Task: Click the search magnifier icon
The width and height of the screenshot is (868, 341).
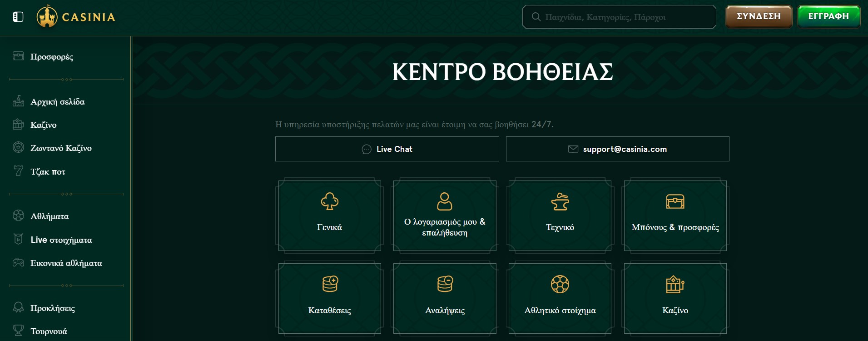Action: point(536,17)
